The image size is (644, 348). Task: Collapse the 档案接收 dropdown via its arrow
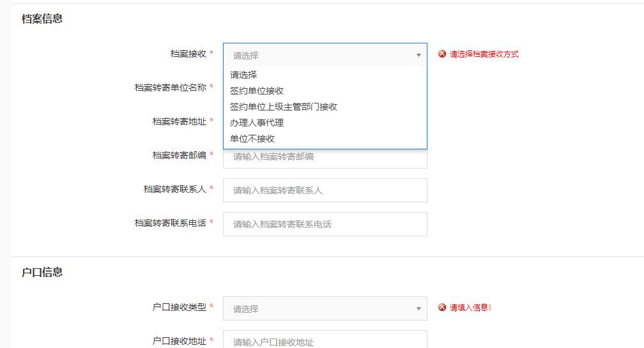[x=418, y=56]
